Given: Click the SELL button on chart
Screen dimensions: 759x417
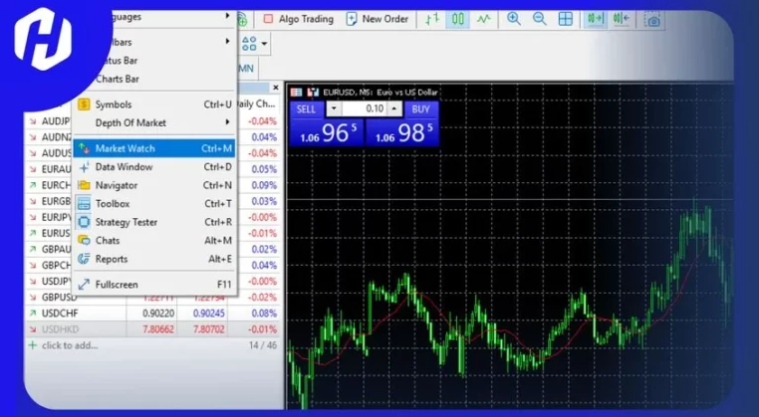Looking at the screenshot, I should (306, 109).
